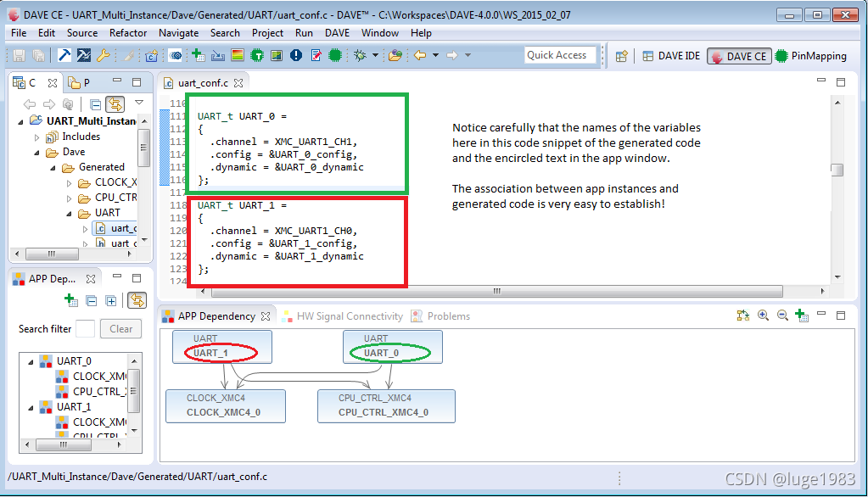This screenshot has width=868, height=497.
Task: Zoom in on the APP Dependency diagram
Action: pos(763,316)
